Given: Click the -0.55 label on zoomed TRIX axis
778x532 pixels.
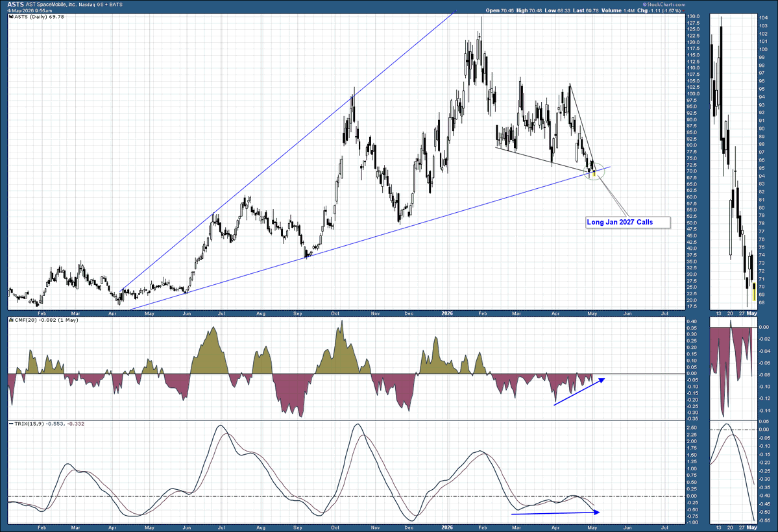Looking at the screenshot, I should [x=764, y=520].
